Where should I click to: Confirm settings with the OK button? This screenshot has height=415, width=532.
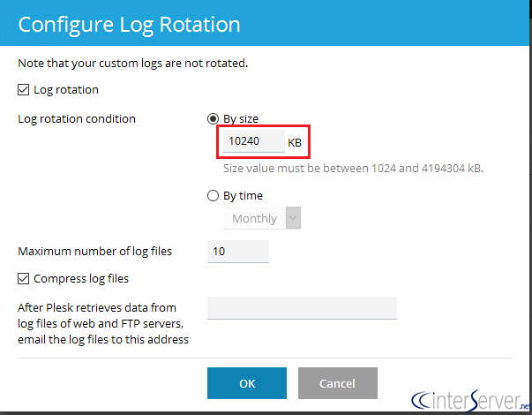click(247, 383)
